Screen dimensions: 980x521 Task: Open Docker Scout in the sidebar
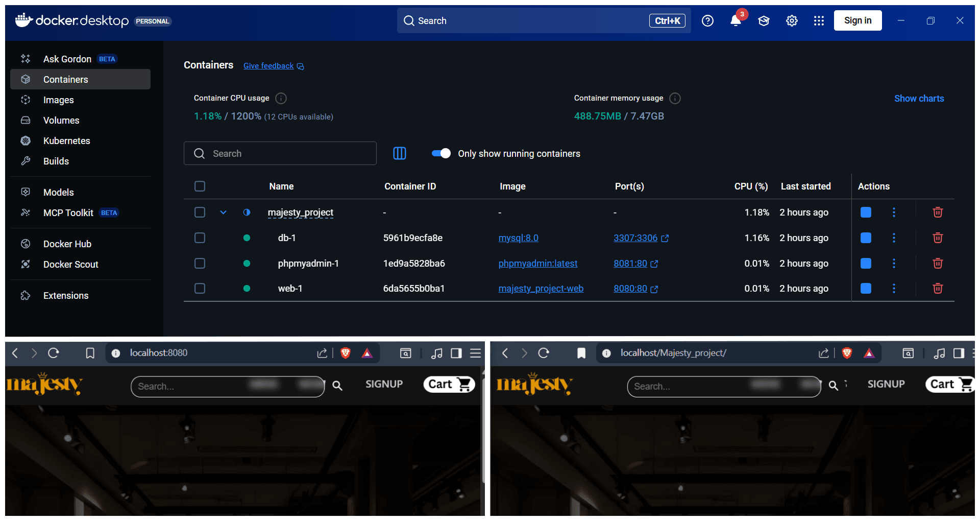pyautogui.click(x=80, y=265)
